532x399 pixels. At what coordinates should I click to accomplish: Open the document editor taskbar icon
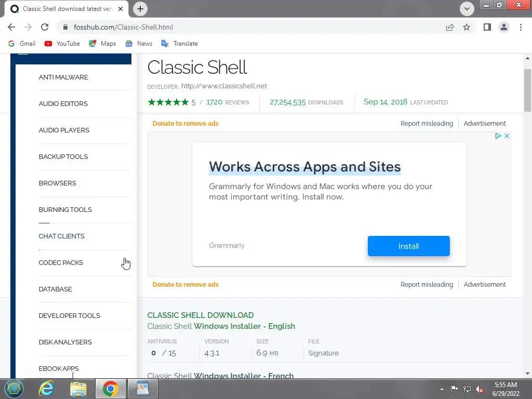tap(143, 389)
